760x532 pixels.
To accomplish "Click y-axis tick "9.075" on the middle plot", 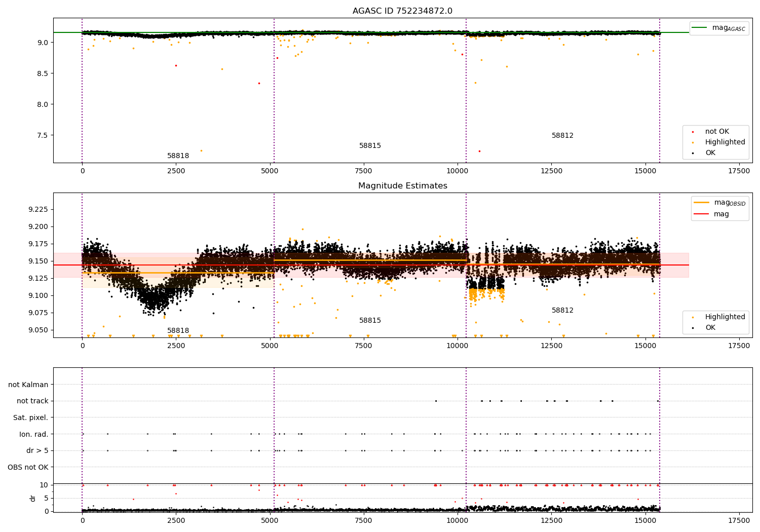I will 38,313.
